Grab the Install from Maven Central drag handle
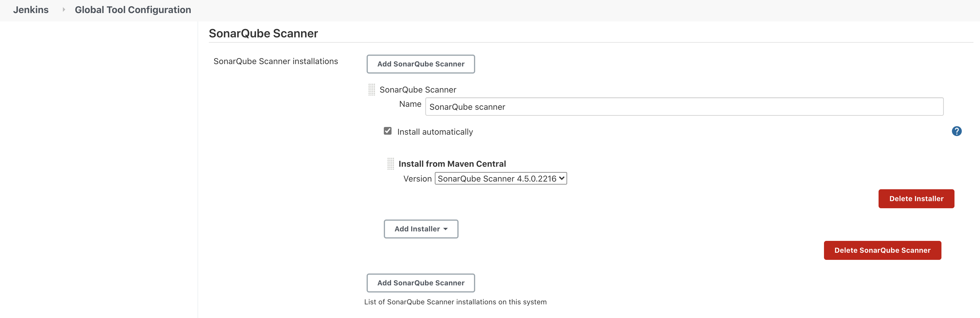980x318 pixels. click(x=391, y=164)
